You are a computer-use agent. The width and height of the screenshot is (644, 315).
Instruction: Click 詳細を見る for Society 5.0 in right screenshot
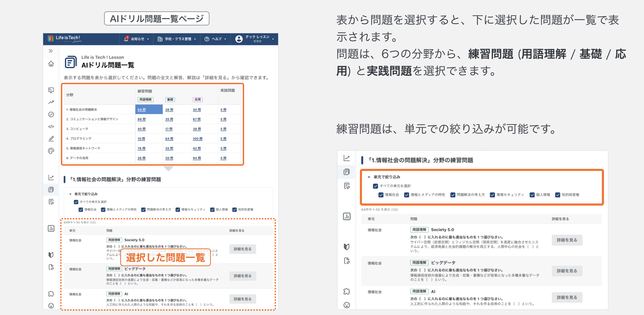tap(567, 240)
